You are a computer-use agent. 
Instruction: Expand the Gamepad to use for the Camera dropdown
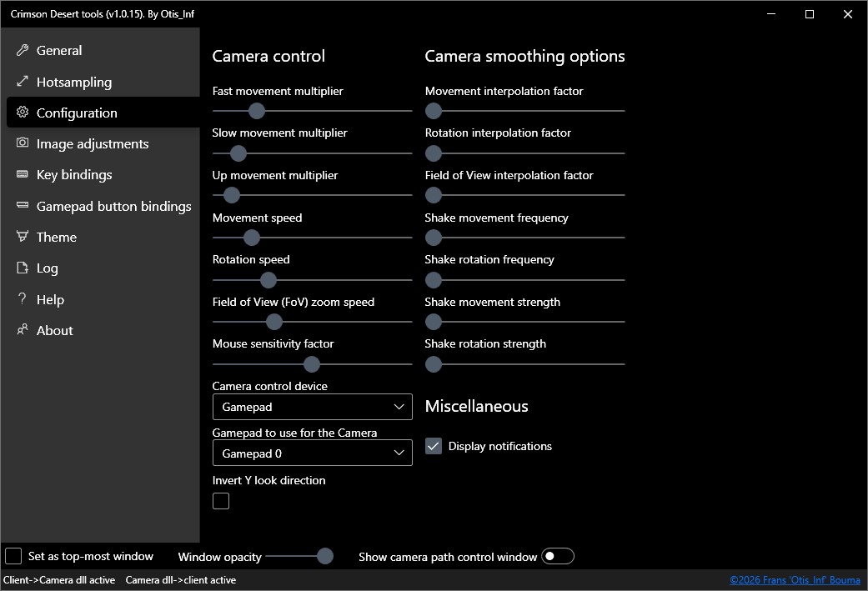pos(312,453)
